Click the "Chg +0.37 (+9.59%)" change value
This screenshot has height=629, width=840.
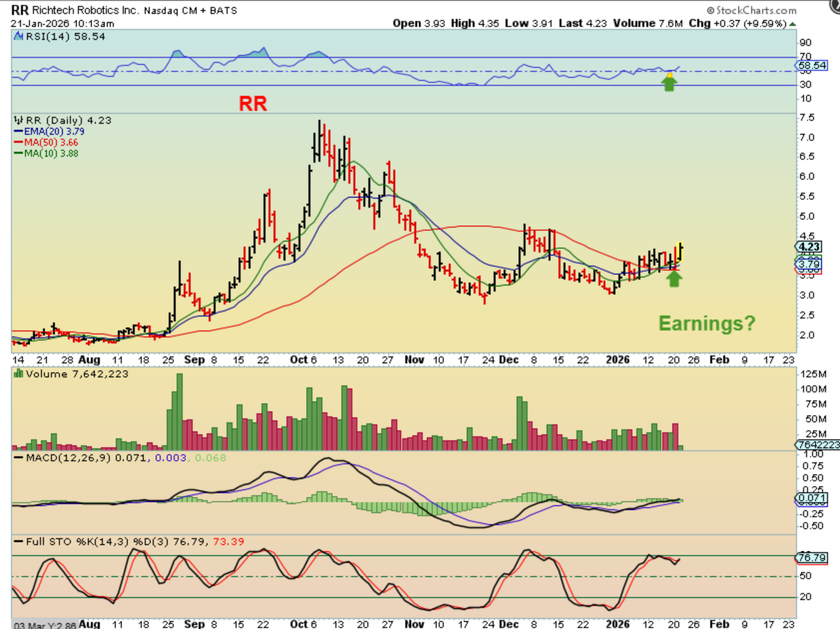coord(738,23)
